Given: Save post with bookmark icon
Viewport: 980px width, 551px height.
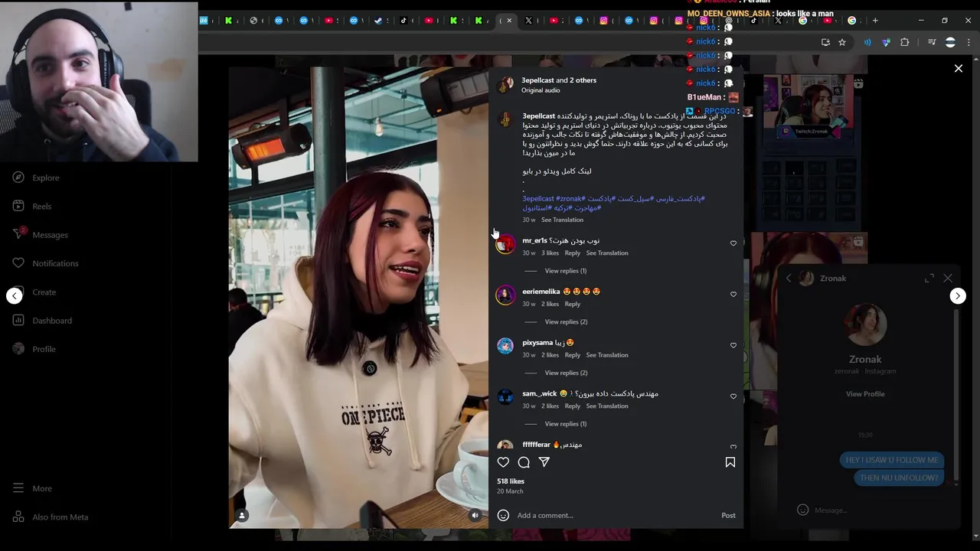Looking at the screenshot, I should coord(730,462).
